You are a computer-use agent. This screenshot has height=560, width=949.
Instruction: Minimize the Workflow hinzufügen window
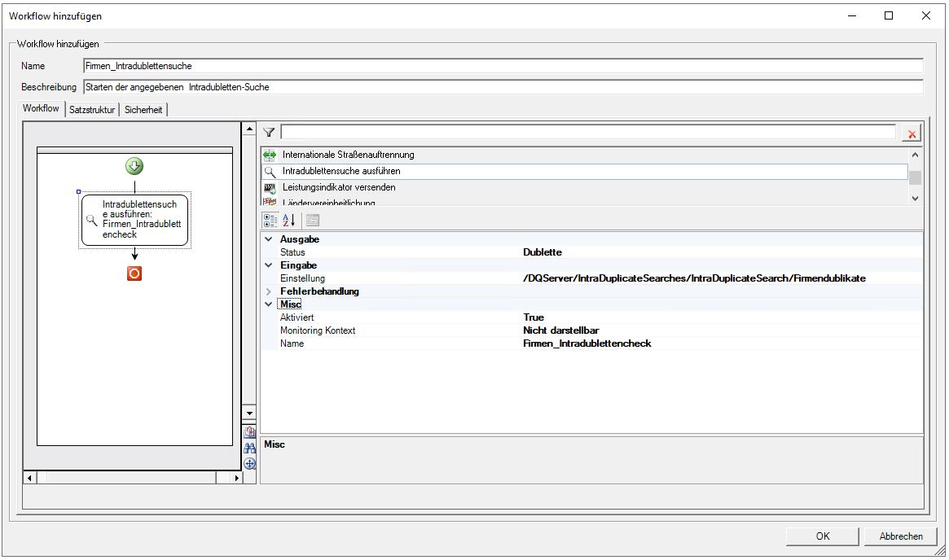852,15
